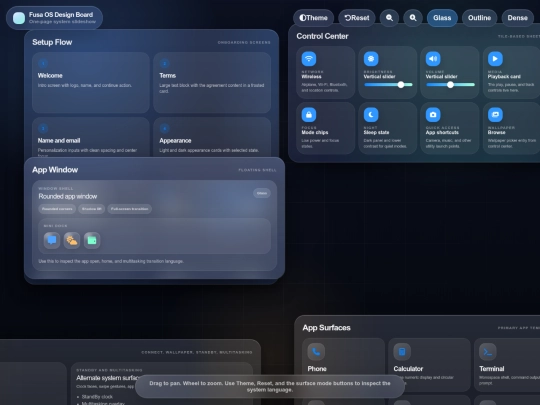Click the App Window heading

pos(55,170)
